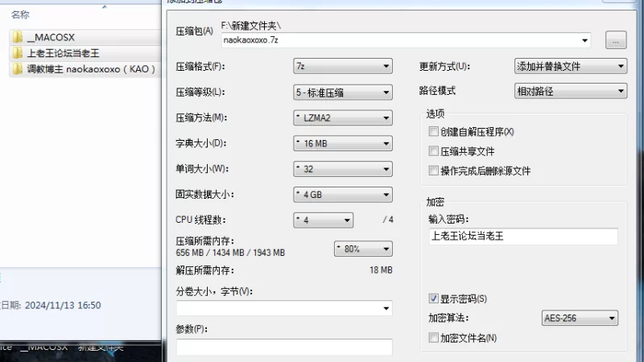The image size is (644, 362).
Task: Open the 加密算法 dropdown showing AES-256
Action: [580, 318]
